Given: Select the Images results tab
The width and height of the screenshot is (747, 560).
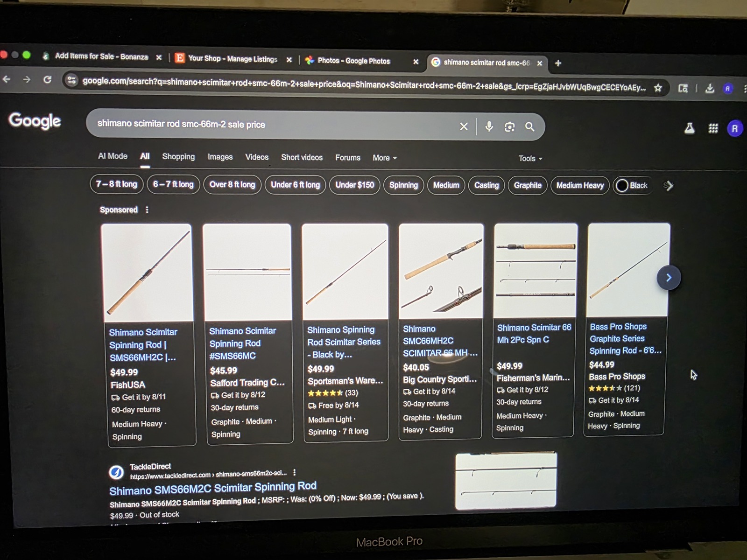Looking at the screenshot, I should coord(220,157).
